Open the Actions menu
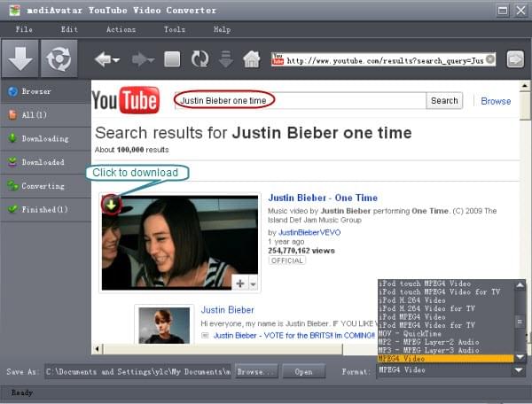The height and width of the screenshot is (404, 532). (121, 29)
